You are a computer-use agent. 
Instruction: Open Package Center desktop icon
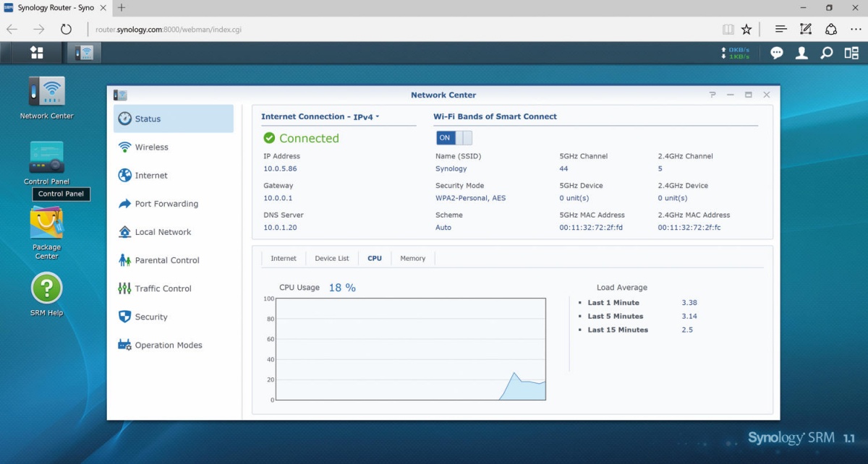46,233
